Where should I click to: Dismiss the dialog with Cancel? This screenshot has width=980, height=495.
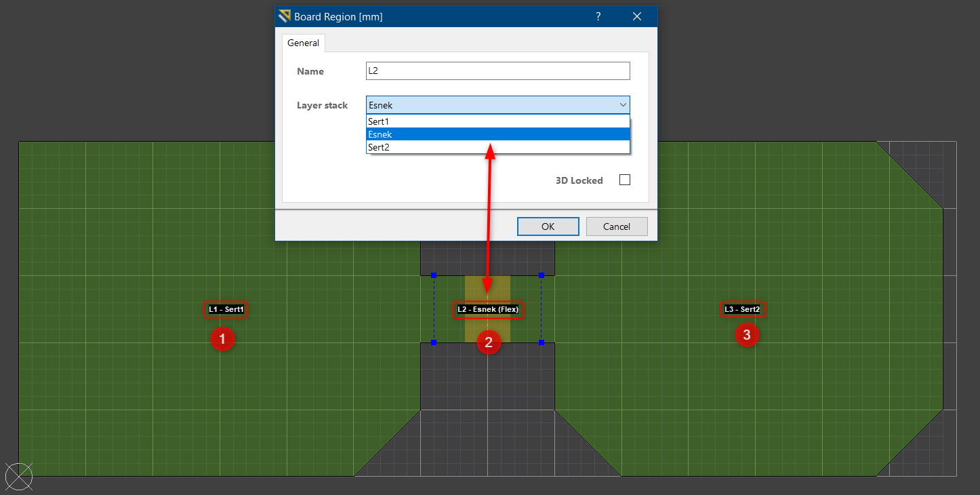coord(617,226)
